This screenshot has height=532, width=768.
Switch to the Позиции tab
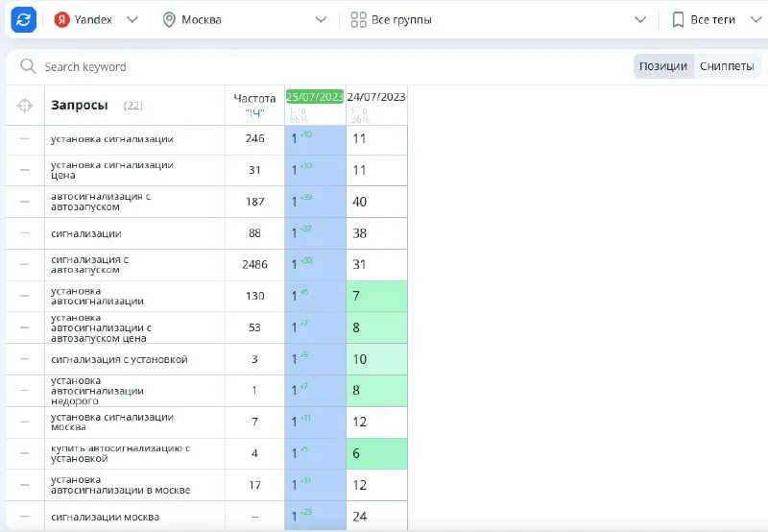663,66
